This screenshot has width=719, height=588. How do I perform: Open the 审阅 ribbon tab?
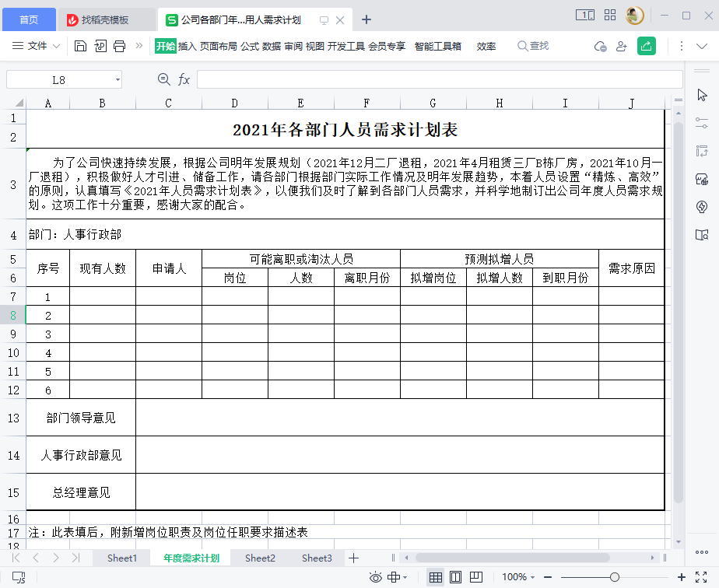coord(293,46)
